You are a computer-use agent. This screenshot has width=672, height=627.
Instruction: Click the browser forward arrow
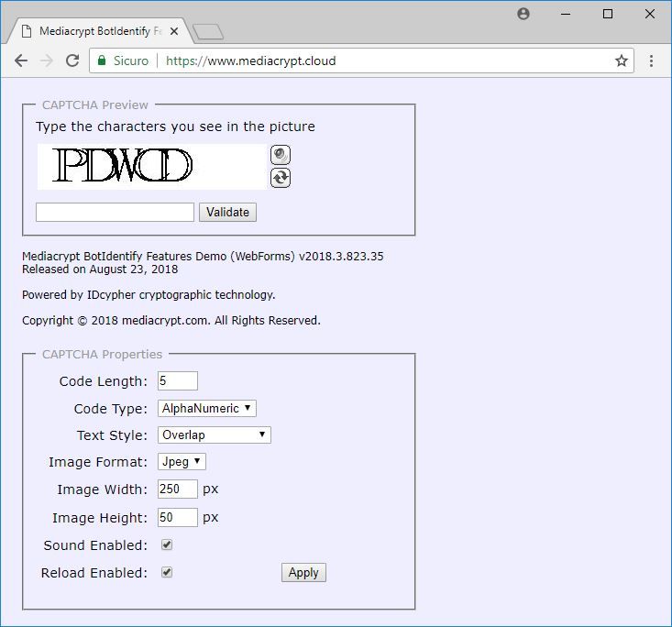click(x=46, y=60)
